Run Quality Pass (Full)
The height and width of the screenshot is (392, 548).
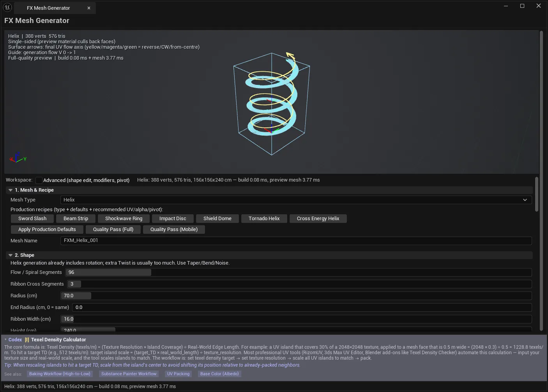[x=113, y=230]
